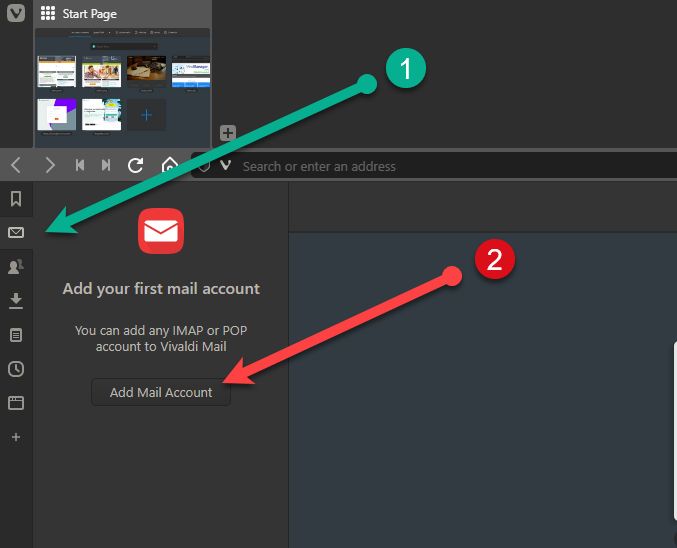This screenshot has width=677, height=548.
Task: Click 'Add your first mail account' heading
Action: [x=161, y=289]
